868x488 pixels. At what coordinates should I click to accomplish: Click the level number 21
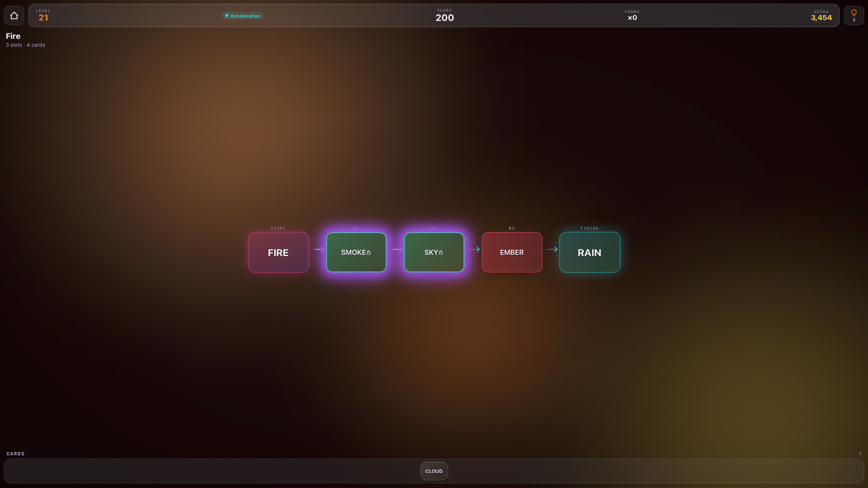[43, 18]
